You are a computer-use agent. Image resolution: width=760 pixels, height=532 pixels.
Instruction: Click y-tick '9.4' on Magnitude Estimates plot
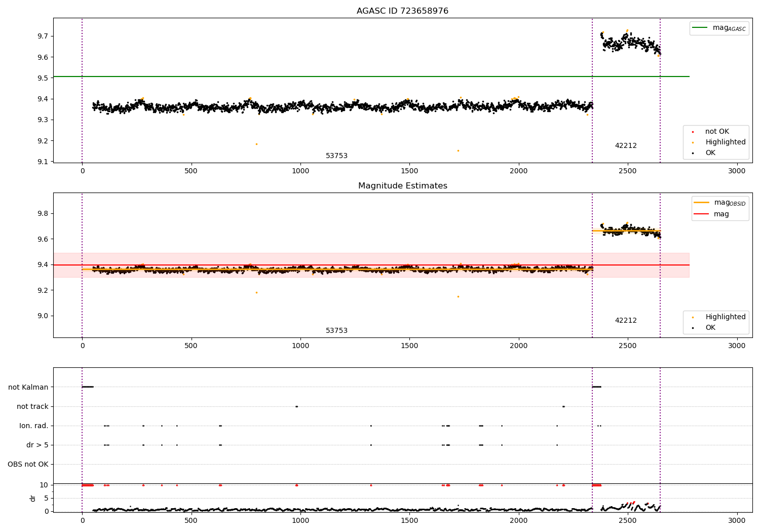coord(43,264)
